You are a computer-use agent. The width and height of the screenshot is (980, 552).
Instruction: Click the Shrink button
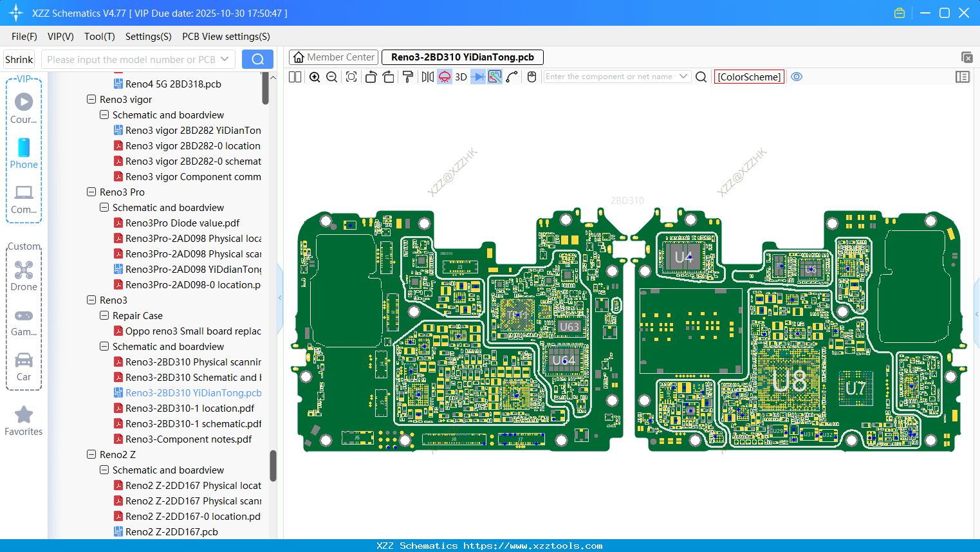click(19, 60)
